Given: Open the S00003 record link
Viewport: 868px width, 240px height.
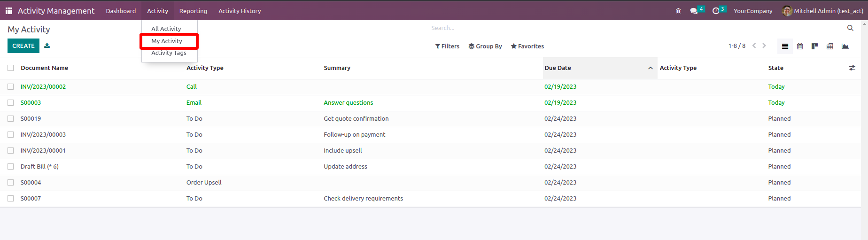Looking at the screenshot, I should pos(31,103).
